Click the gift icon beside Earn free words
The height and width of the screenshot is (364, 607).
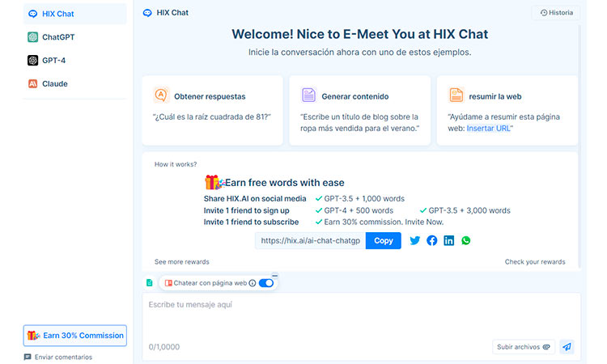click(213, 183)
